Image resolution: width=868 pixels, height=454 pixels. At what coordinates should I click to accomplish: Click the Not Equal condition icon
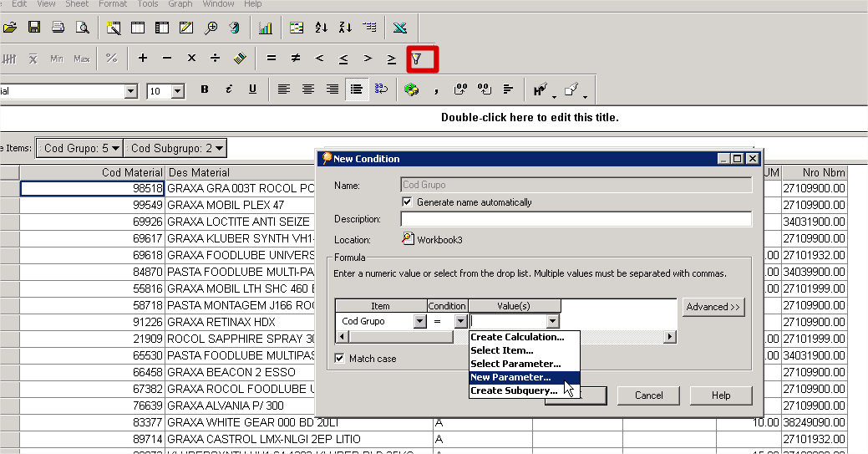pos(296,58)
